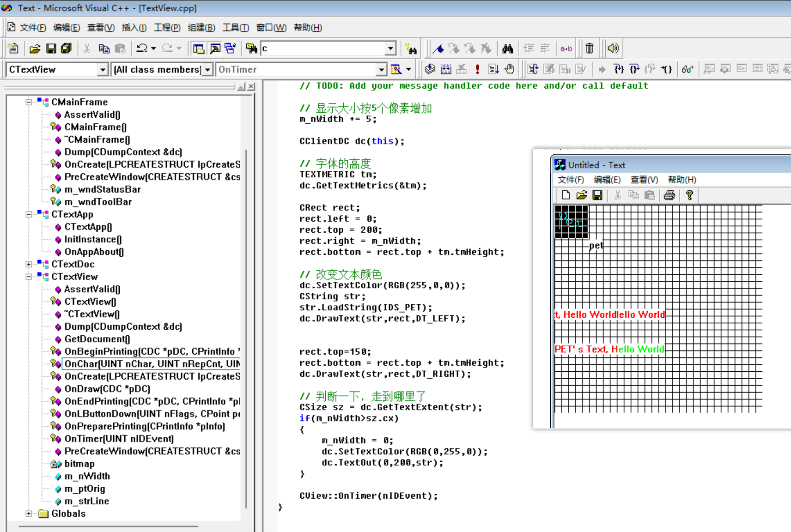Click the Step Into braces icon
Viewport: 791px width, 532px height.
(619, 69)
